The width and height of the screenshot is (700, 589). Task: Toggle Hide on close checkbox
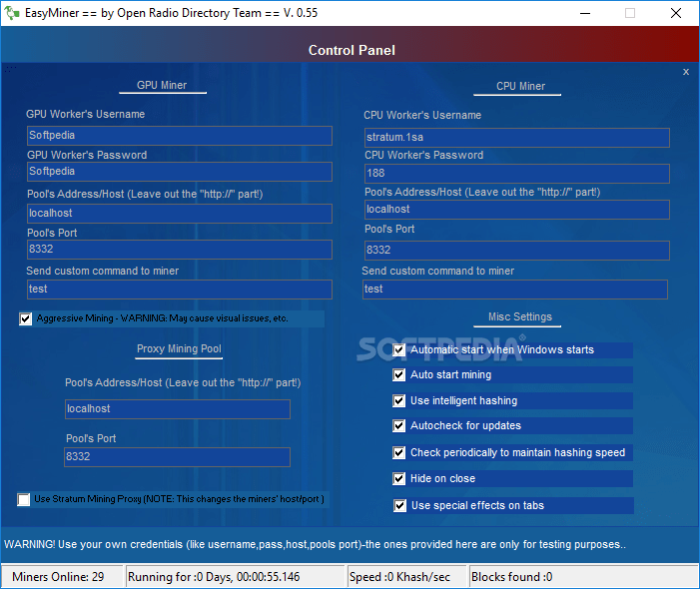pos(399,479)
